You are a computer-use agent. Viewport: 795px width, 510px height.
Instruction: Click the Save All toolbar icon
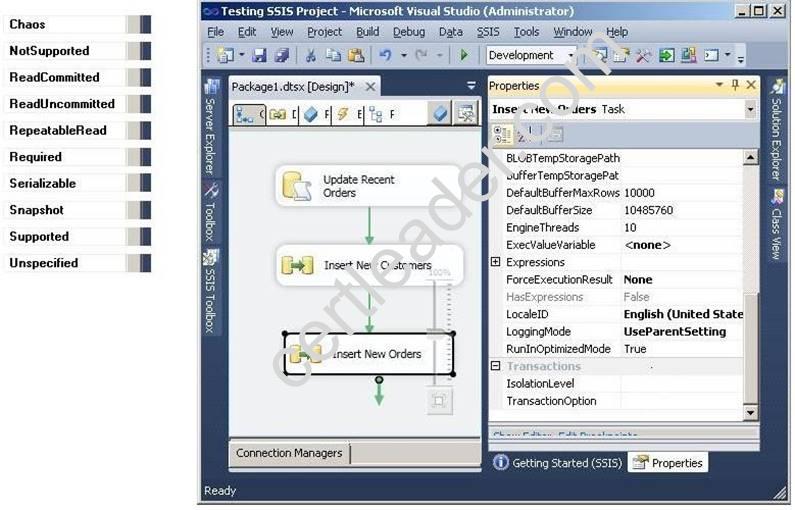coord(281,55)
